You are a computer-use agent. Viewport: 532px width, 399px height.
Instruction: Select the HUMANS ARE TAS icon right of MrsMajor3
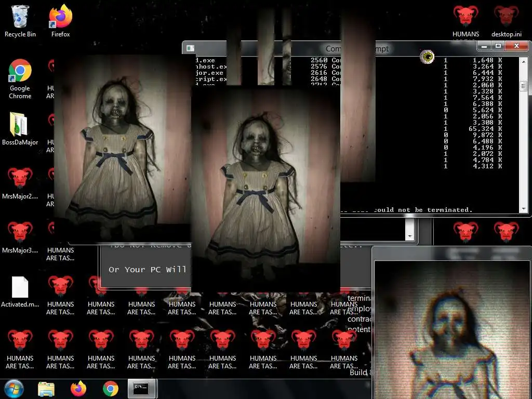click(x=60, y=255)
